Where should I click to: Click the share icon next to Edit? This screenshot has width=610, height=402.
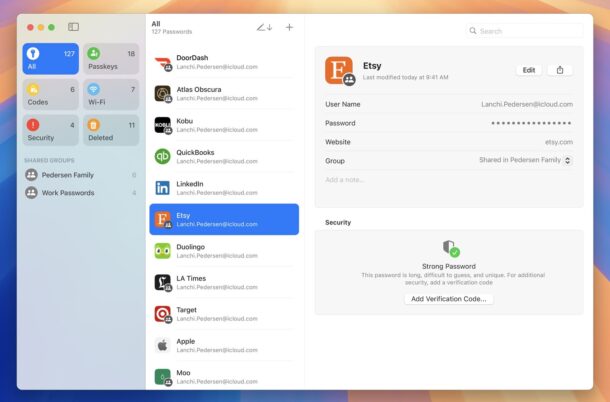coord(560,70)
